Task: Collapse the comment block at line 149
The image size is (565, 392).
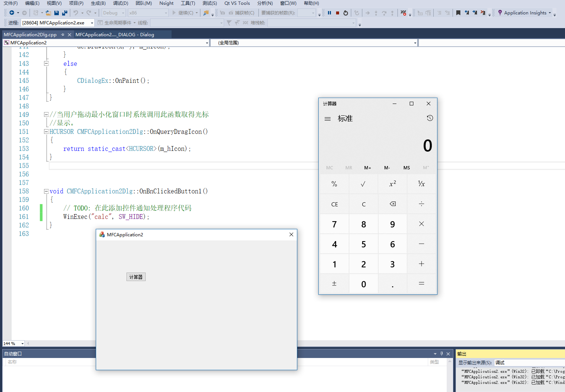Action: pyautogui.click(x=46, y=114)
